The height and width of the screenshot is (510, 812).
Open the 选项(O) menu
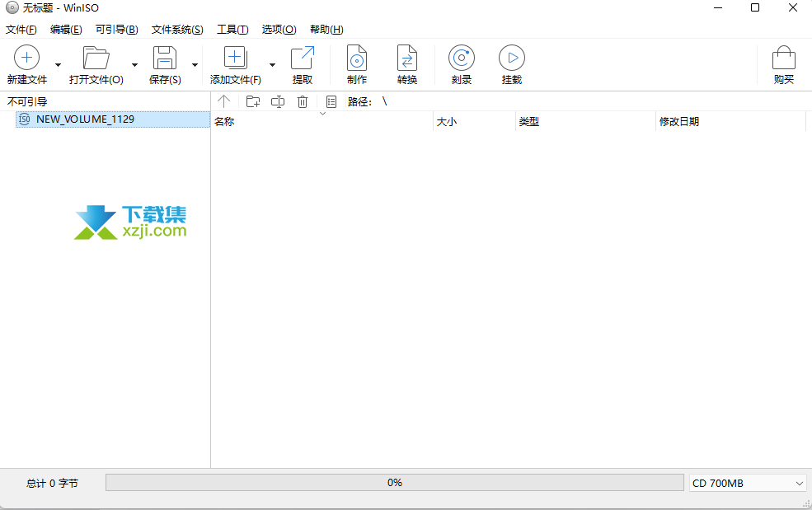pyautogui.click(x=279, y=30)
